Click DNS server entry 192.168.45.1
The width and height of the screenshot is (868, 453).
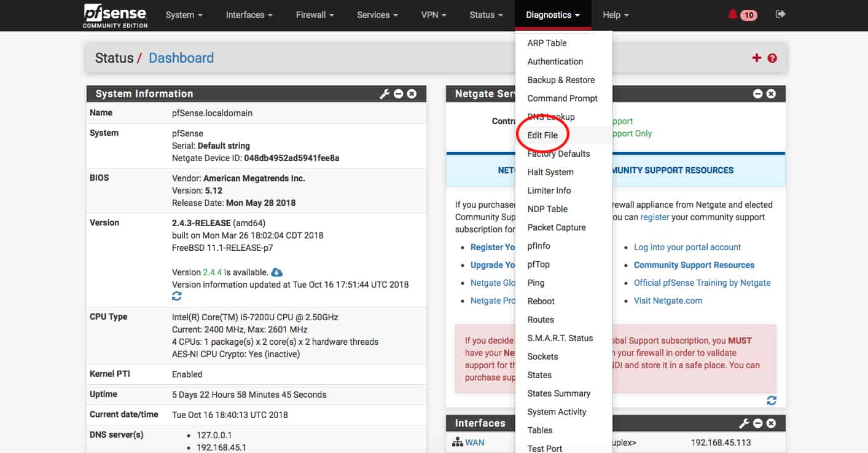[x=221, y=447]
